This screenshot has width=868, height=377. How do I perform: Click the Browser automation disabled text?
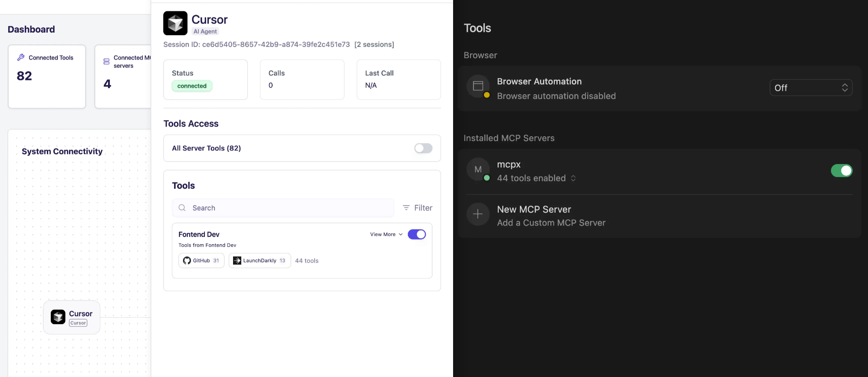point(556,96)
